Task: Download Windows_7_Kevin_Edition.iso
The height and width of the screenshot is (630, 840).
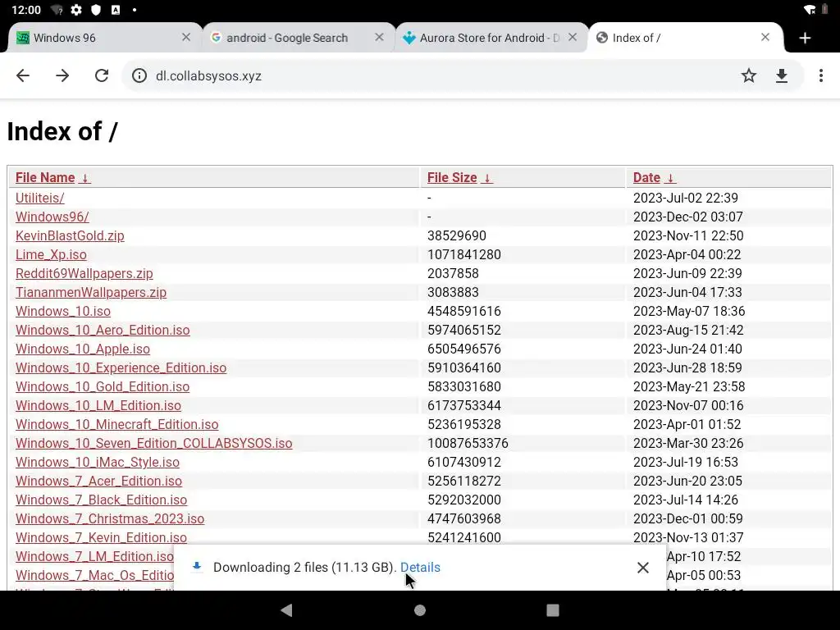Action: pyautogui.click(x=101, y=537)
